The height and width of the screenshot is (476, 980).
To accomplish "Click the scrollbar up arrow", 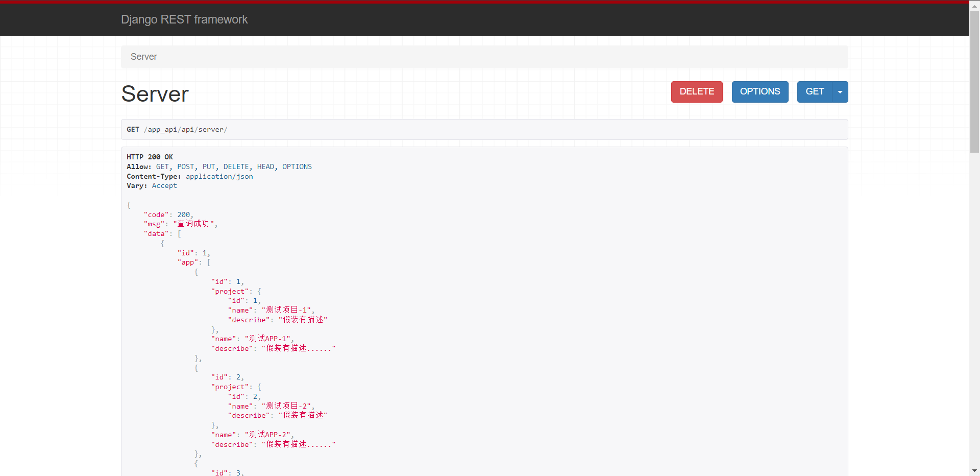I will point(974,5).
